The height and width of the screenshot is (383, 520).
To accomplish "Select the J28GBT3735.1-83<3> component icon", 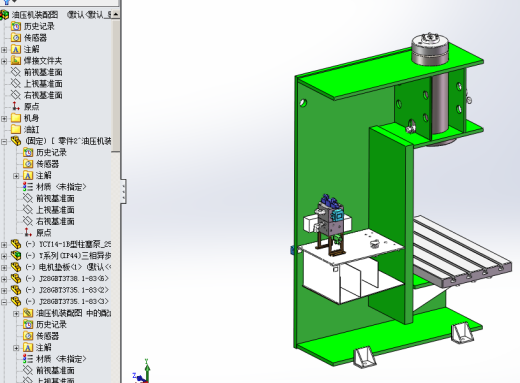I will (x=16, y=301).
